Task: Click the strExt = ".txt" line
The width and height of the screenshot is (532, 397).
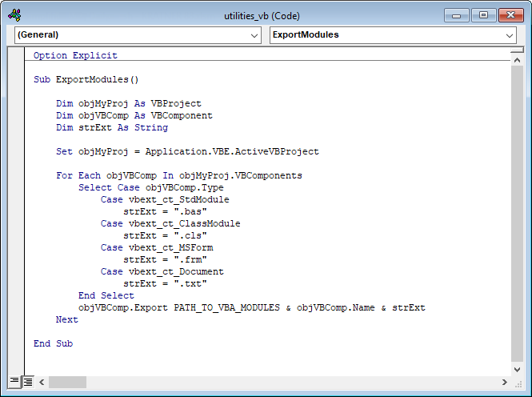Action: click(165, 283)
